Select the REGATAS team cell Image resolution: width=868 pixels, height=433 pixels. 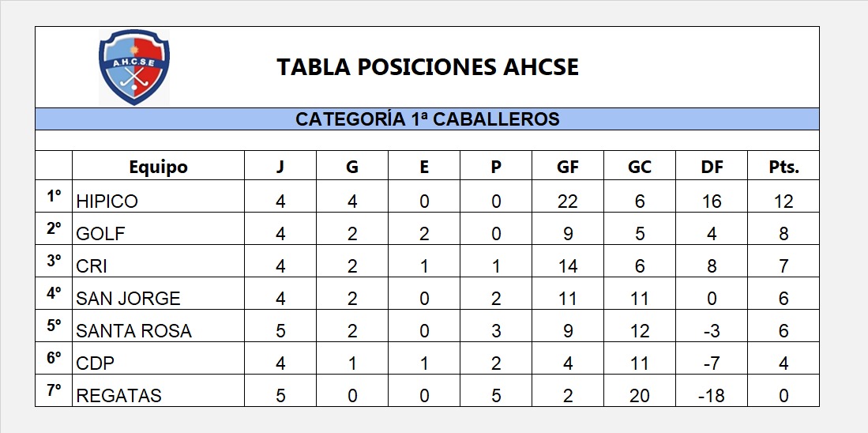click(x=118, y=396)
